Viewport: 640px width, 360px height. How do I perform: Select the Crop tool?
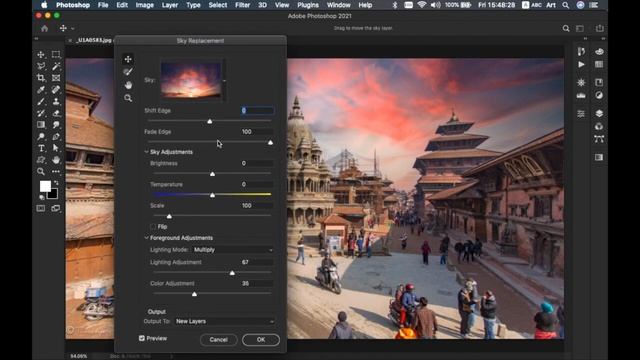pyautogui.click(x=41, y=78)
